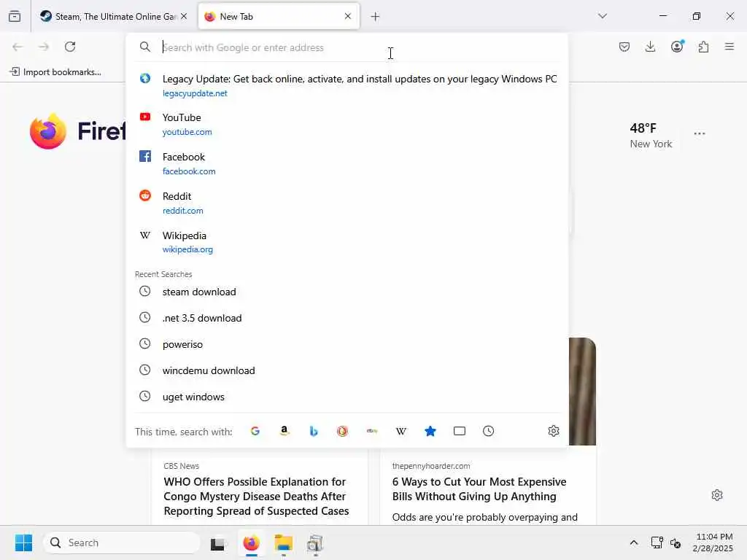
Task: Open the muted volume tray icon
Action: [675, 542]
